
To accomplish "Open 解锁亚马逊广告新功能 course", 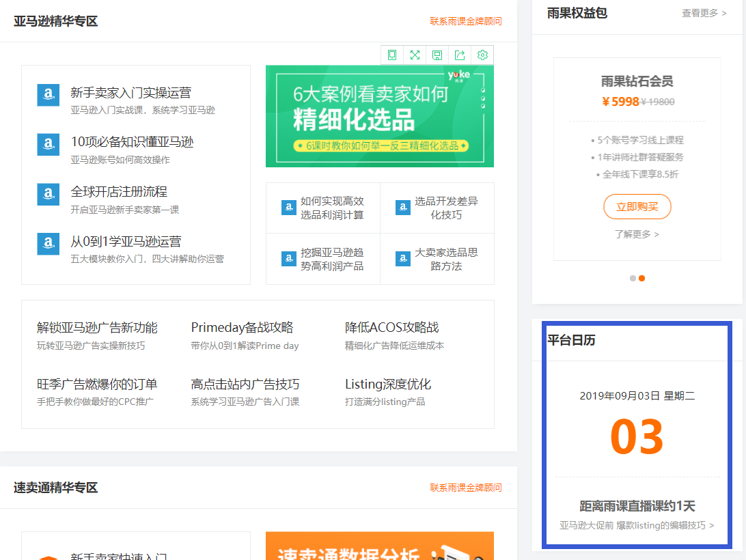I will click(x=97, y=328).
